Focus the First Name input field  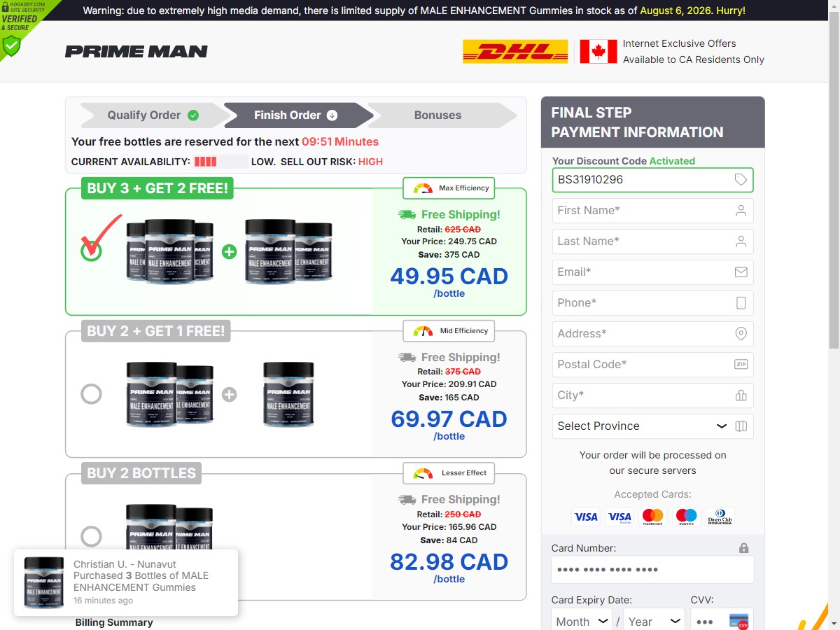[x=652, y=211]
